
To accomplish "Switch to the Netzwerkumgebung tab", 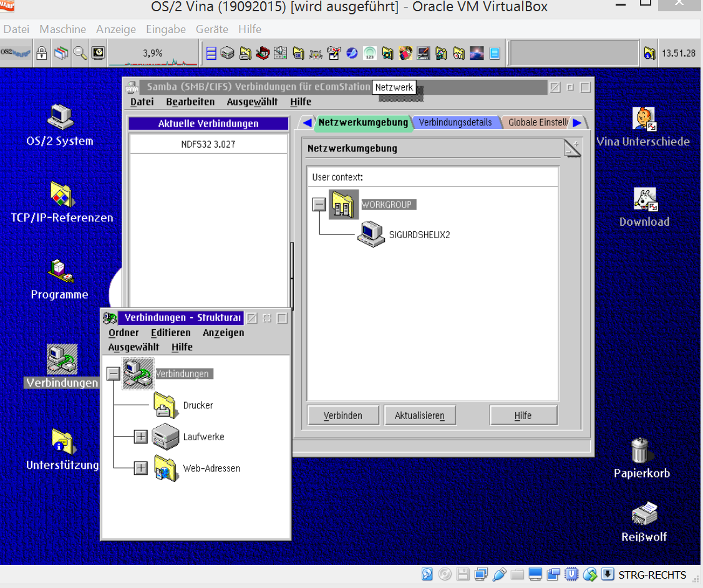I will [x=363, y=122].
